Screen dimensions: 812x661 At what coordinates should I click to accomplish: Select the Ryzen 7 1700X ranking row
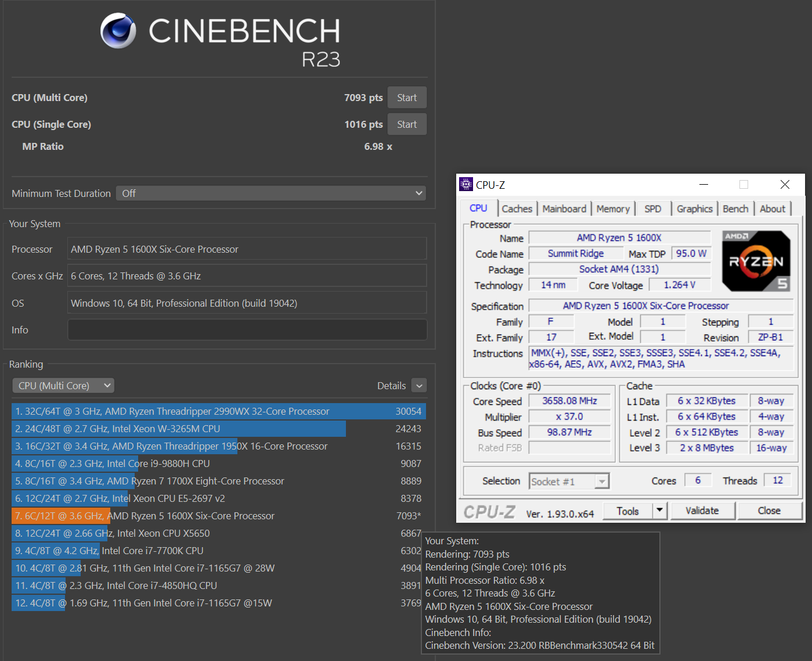click(x=219, y=481)
